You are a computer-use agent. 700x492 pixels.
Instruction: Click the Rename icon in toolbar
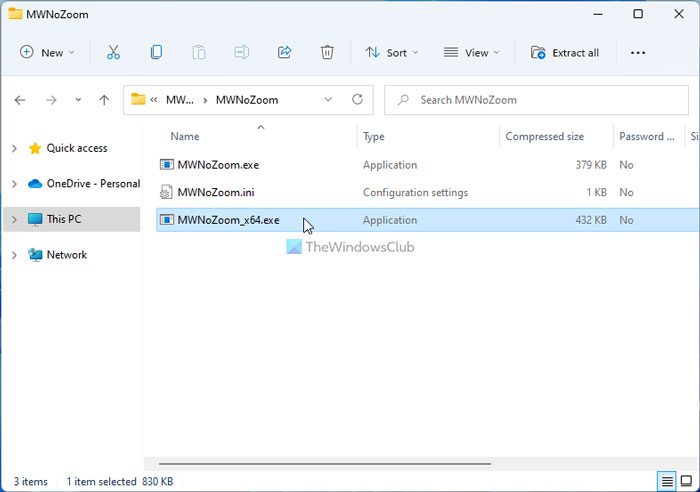pos(242,52)
